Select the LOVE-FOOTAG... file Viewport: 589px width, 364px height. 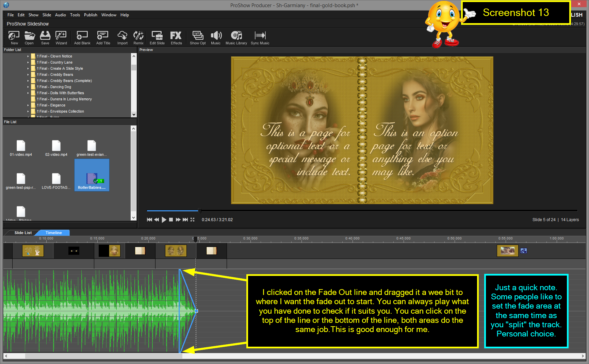click(56, 181)
